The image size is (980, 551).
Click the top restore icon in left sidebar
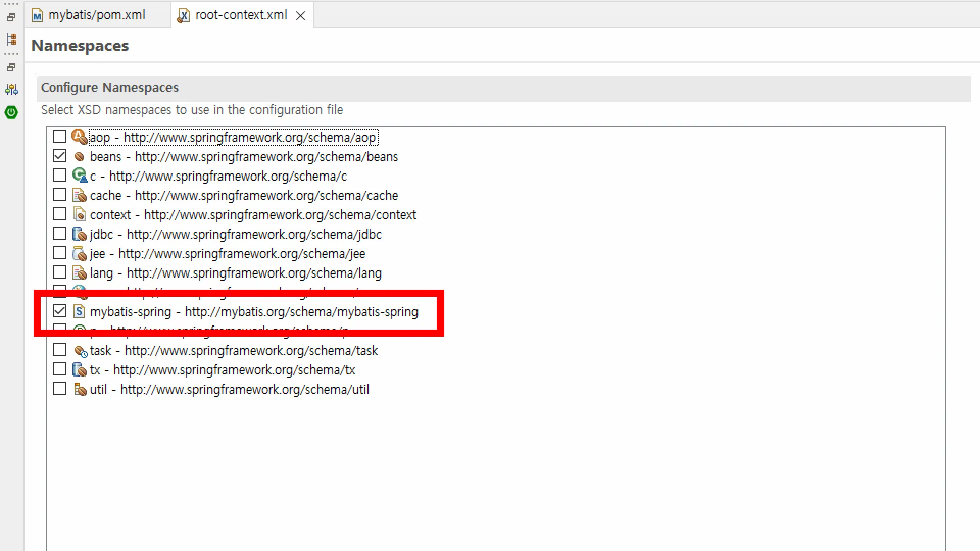pos(11,17)
